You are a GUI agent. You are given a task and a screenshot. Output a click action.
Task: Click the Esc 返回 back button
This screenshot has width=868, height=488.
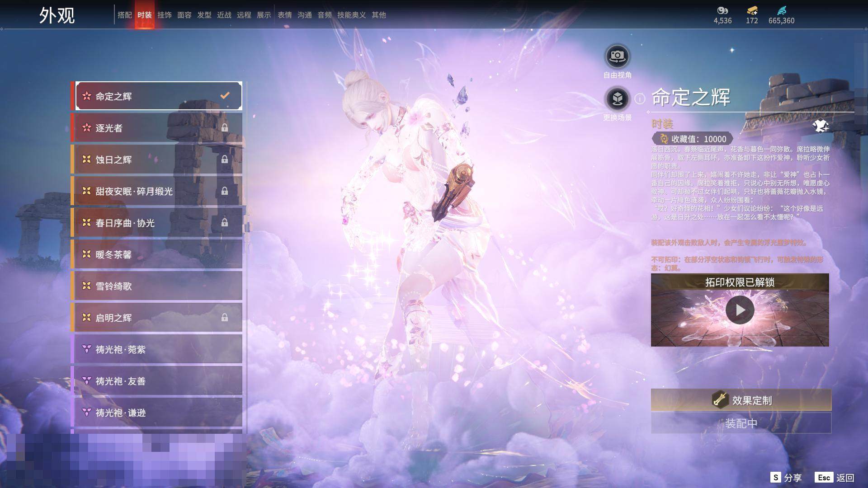tap(835, 478)
